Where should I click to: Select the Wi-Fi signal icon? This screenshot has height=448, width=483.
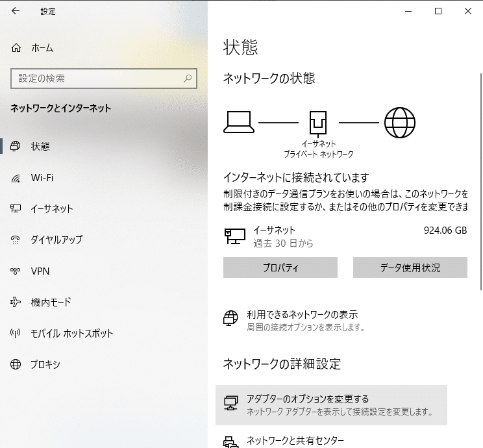tap(16, 178)
